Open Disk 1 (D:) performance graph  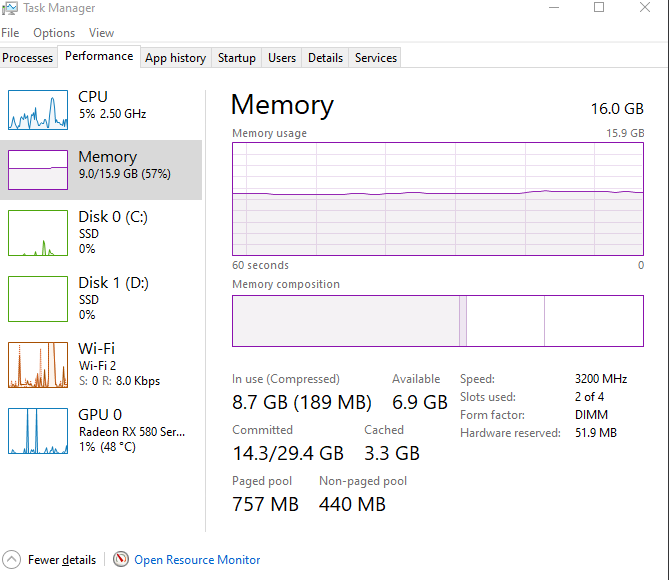(38, 298)
